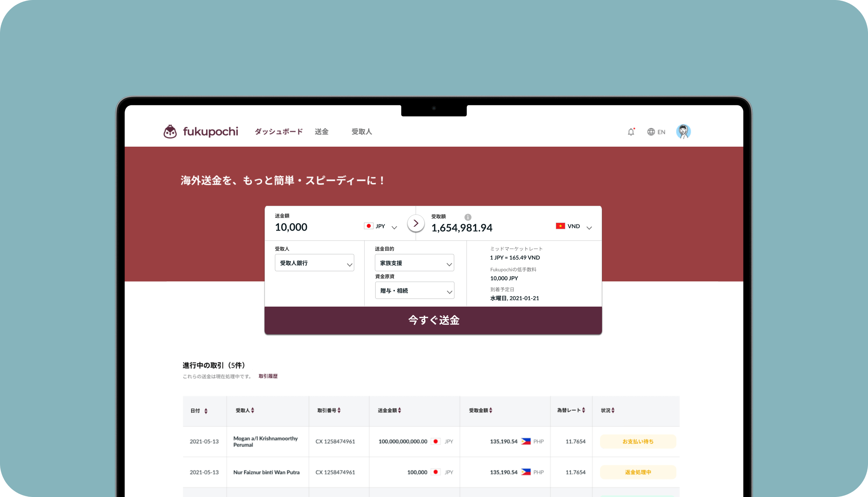Click the fukupochi mascot logo icon
The image size is (868, 497).
click(x=170, y=132)
